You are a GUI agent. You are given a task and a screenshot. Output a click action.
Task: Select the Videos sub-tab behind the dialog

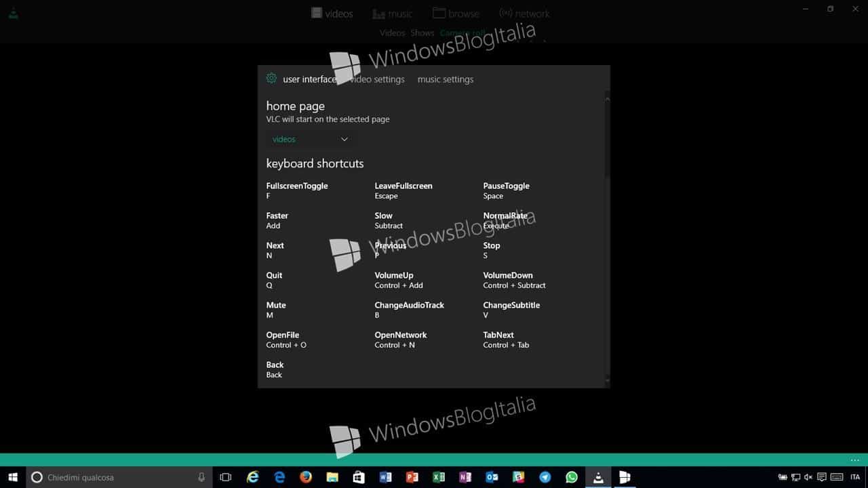point(393,33)
